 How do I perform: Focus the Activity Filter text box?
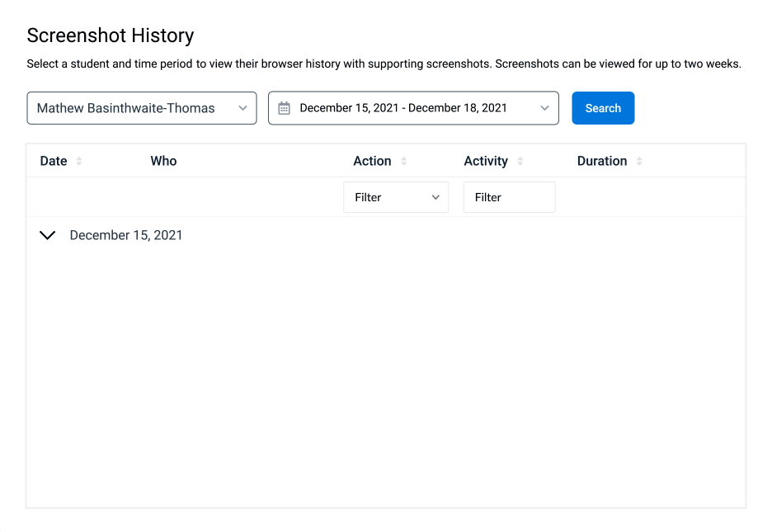509,197
